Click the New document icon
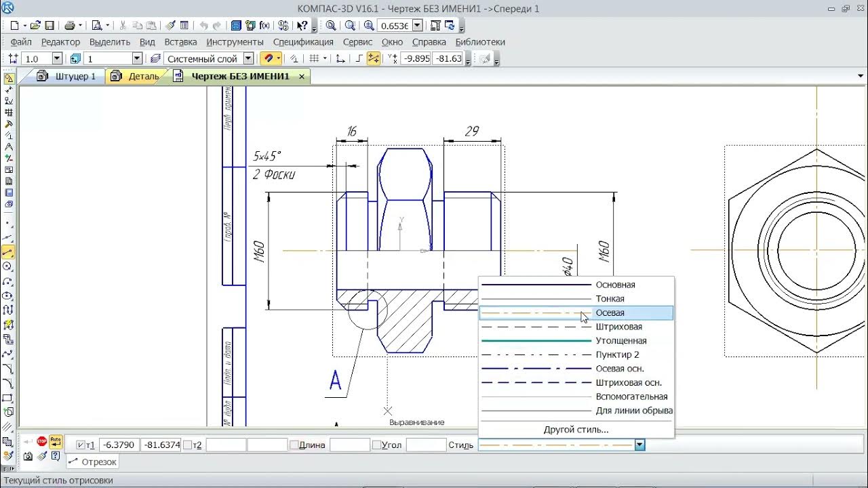Viewport: 868px width, 488px height. pos(14,26)
